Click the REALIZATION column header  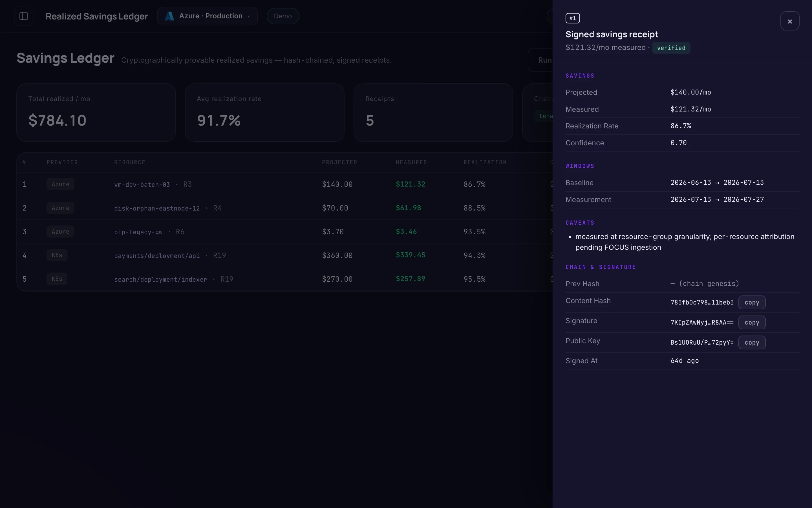485,162
